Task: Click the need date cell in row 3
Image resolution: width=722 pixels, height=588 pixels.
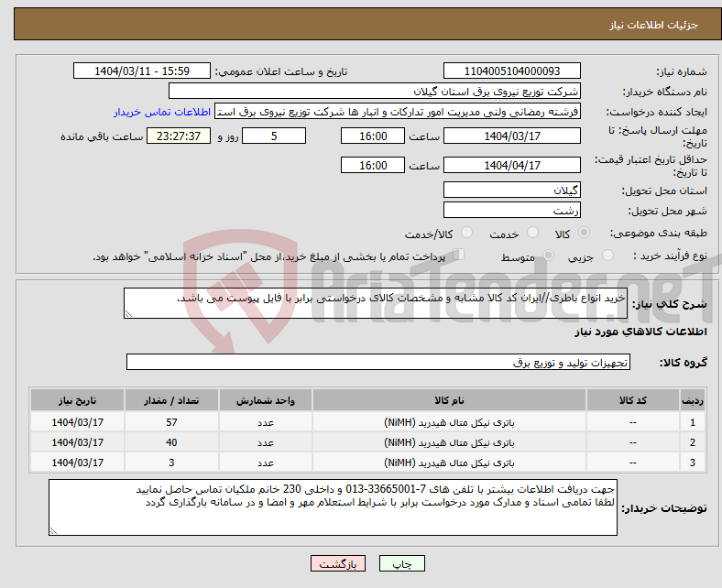Action: pyautogui.click(x=77, y=463)
